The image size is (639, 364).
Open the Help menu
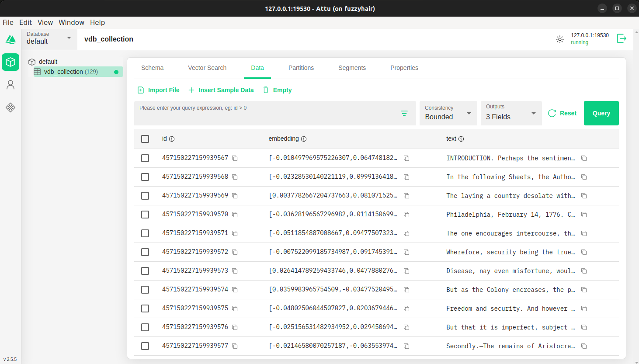(x=97, y=22)
